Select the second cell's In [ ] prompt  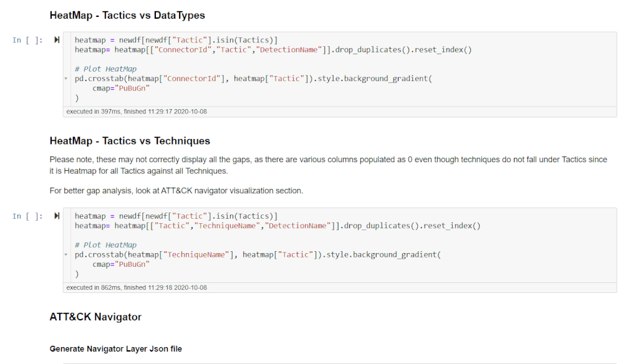pyautogui.click(x=27, y=216)
